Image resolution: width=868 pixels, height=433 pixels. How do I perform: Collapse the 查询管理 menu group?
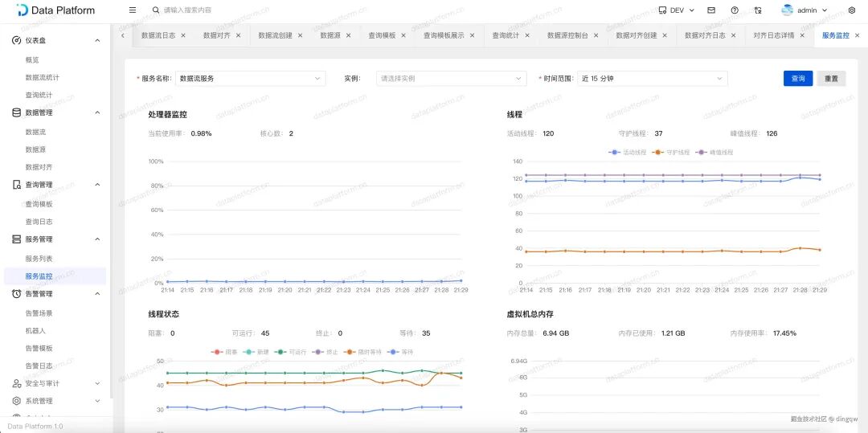[x=97, y=185]
